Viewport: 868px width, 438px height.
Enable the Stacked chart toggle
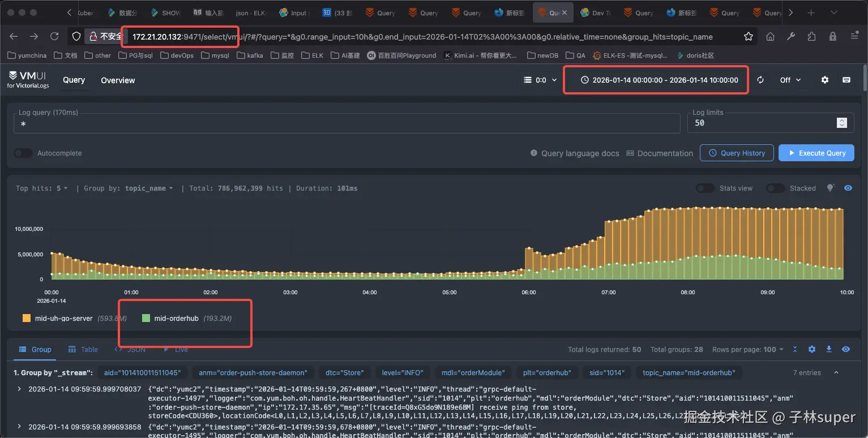tap(775, 188)
